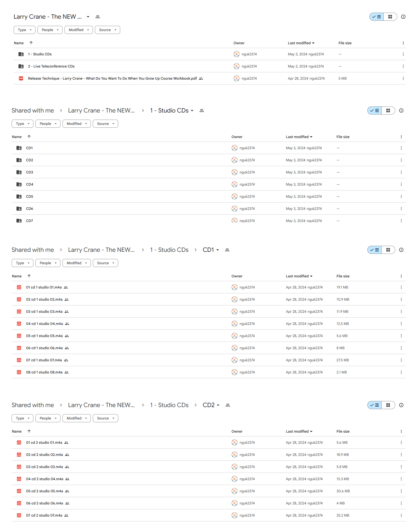Expand the Larry Crane - The NEW folder title dropdown
The height and width of the screenshot is (532, 419).
click(88, 17)
